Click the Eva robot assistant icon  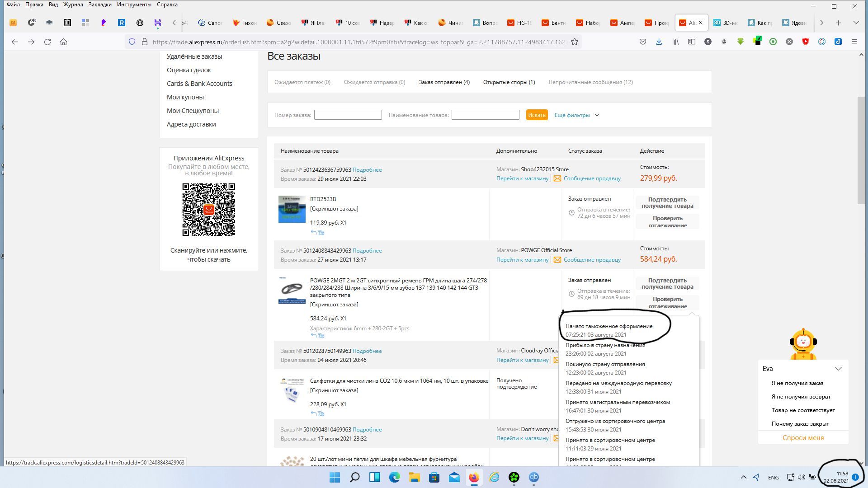pyautogui.click(x=803, y=344)
